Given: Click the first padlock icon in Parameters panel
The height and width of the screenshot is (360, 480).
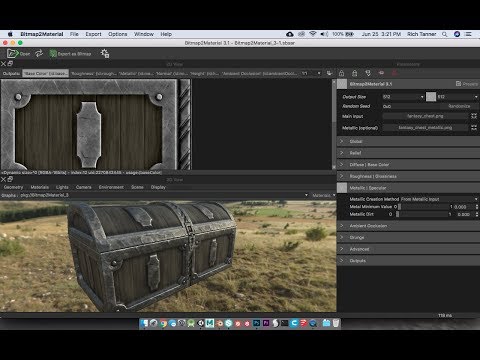Looking at the screenshot, I should pyautogui.click(x=341, y=73).
